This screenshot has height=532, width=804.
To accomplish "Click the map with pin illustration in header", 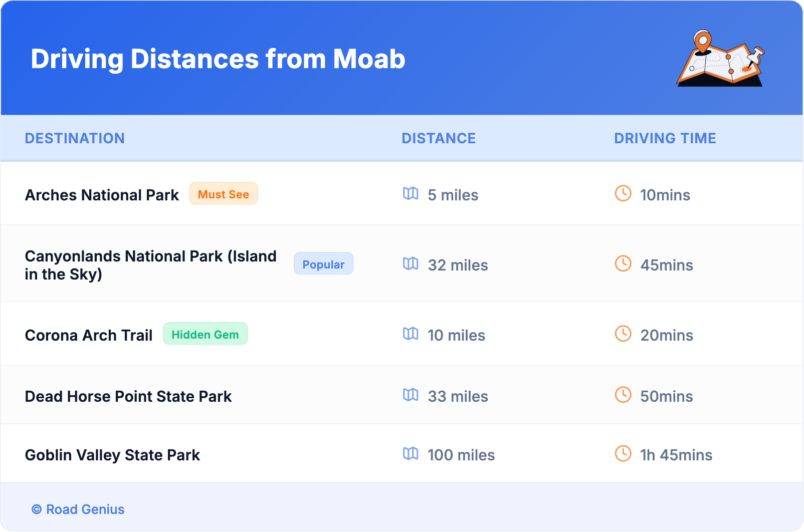I will coord(720,59).
